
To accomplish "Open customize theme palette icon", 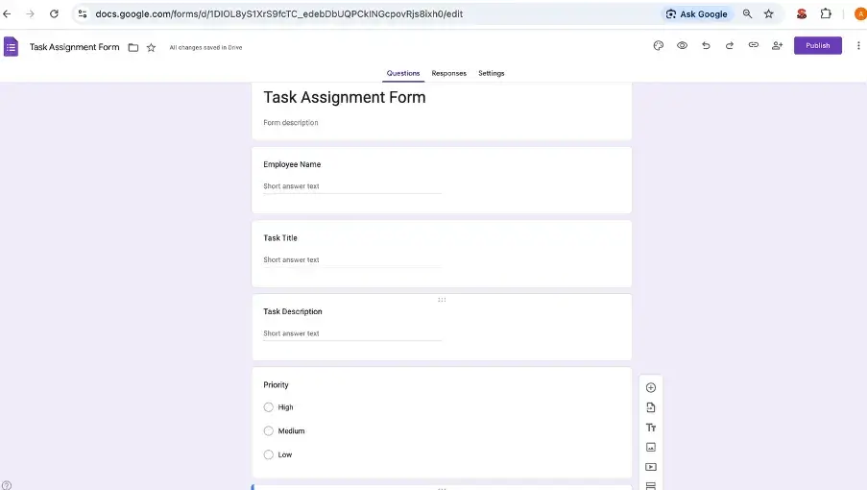I will (658, 45).
